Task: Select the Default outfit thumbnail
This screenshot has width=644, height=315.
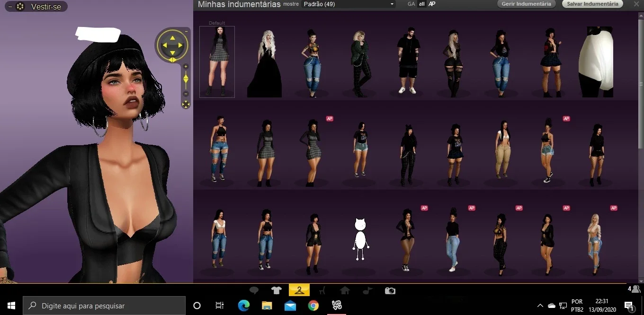Action: (217, 61)
